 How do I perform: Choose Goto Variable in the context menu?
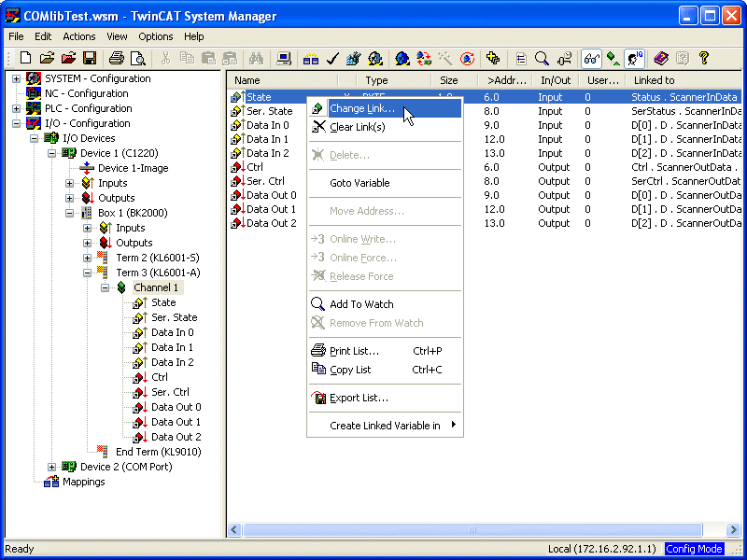tap(385, 183)
